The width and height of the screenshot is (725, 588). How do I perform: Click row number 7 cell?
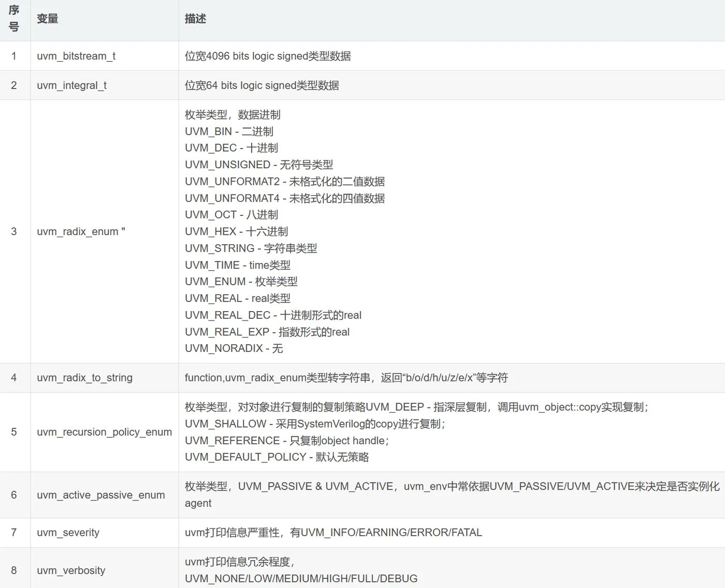[x=15, y=533]
